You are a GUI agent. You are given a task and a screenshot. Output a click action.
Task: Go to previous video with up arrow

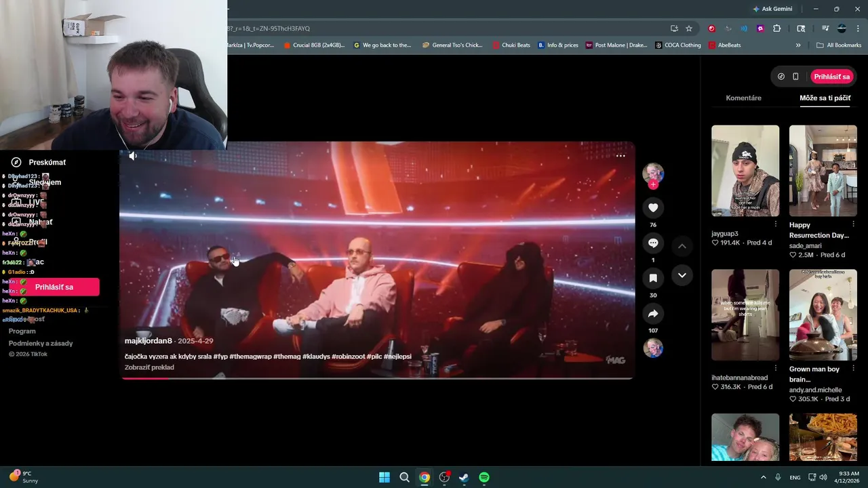coord(682,246)
